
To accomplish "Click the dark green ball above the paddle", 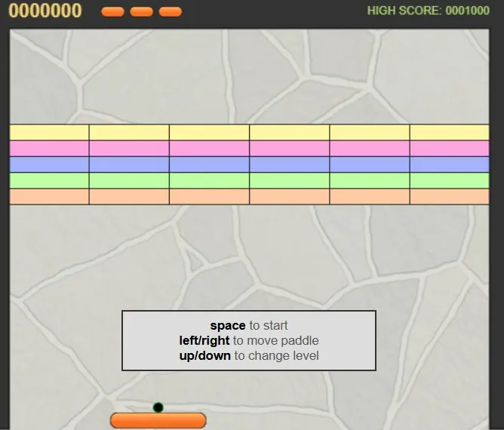I will click(158, 407).
